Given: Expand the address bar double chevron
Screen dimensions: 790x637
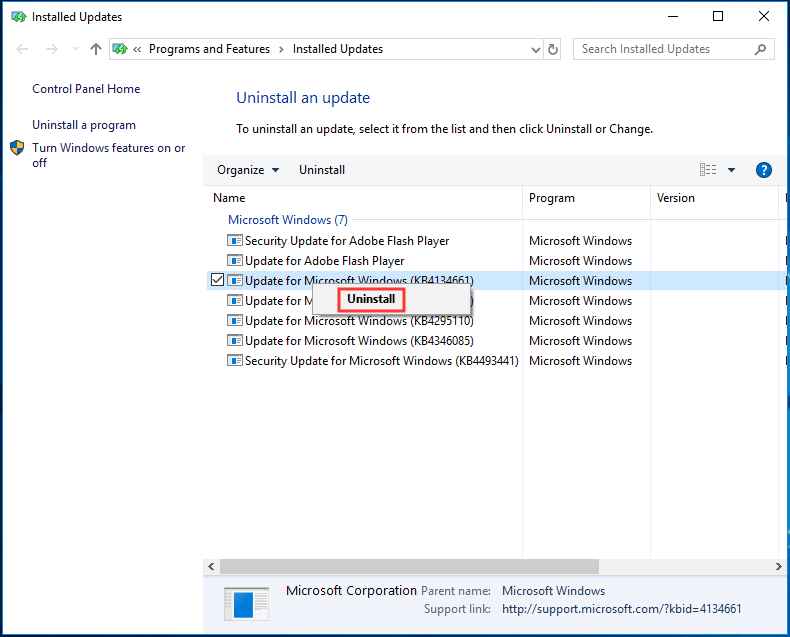Looking at the screenshot, I should [x=137, y=49].
